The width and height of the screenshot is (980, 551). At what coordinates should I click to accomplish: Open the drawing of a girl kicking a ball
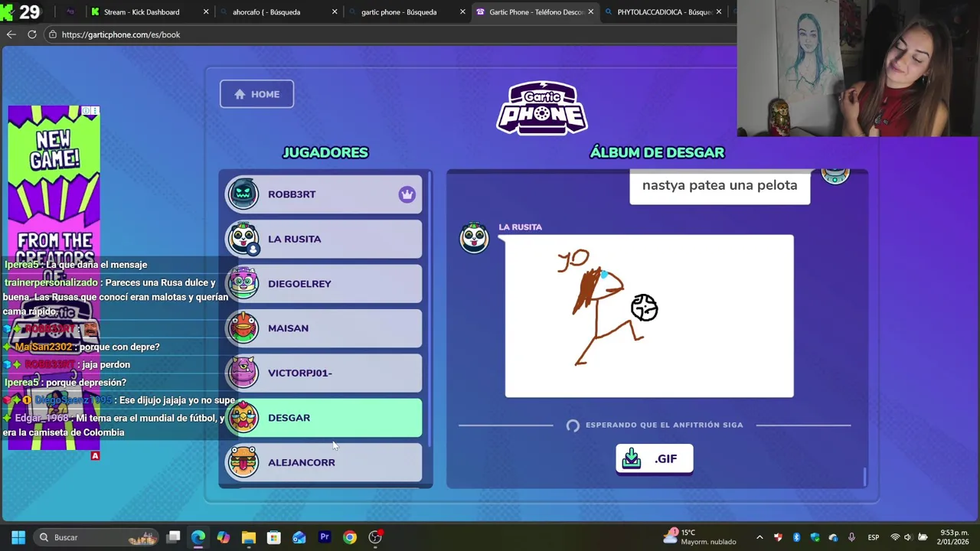click(x=649, y=316)
